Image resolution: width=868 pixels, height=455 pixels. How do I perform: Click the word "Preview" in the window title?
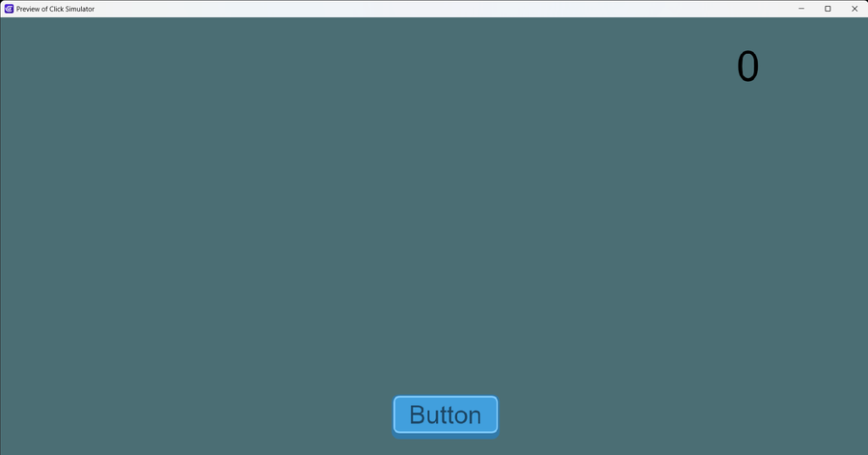pyautogui.click(x=28, y=9)
